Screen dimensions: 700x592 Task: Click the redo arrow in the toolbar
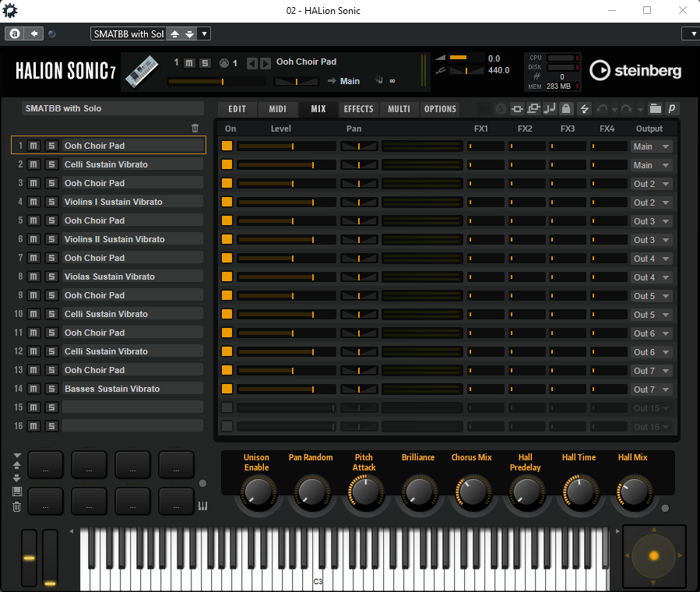click(627, 108)
